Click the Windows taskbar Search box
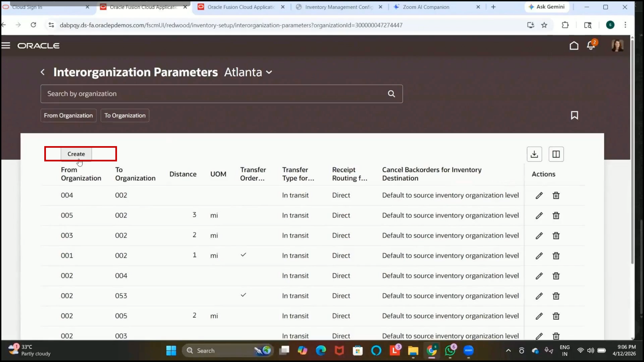 227,351
